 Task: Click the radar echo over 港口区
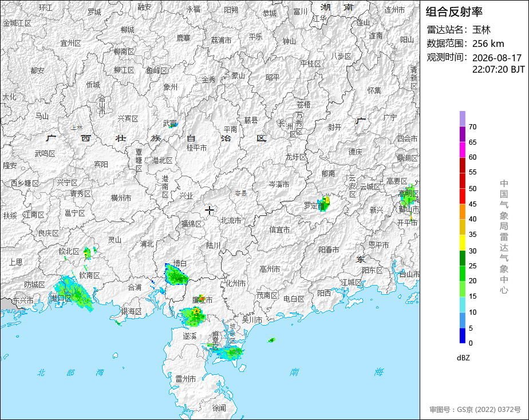pos(73,292)
